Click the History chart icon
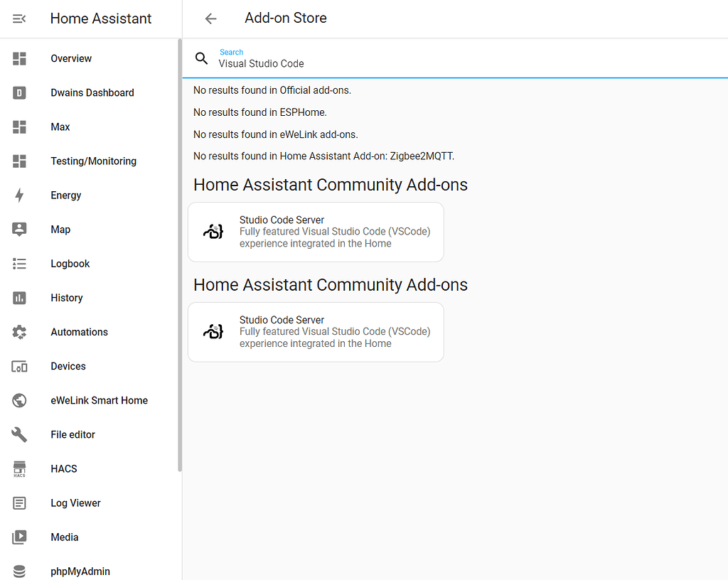The image size is (728, 580). (x=19, y=298)
